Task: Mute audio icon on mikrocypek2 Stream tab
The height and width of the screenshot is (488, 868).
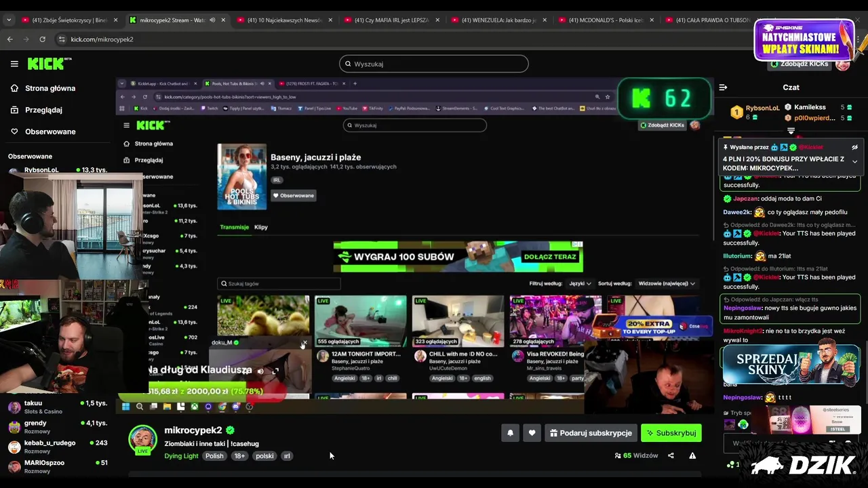Action: [x=212, y=20]
